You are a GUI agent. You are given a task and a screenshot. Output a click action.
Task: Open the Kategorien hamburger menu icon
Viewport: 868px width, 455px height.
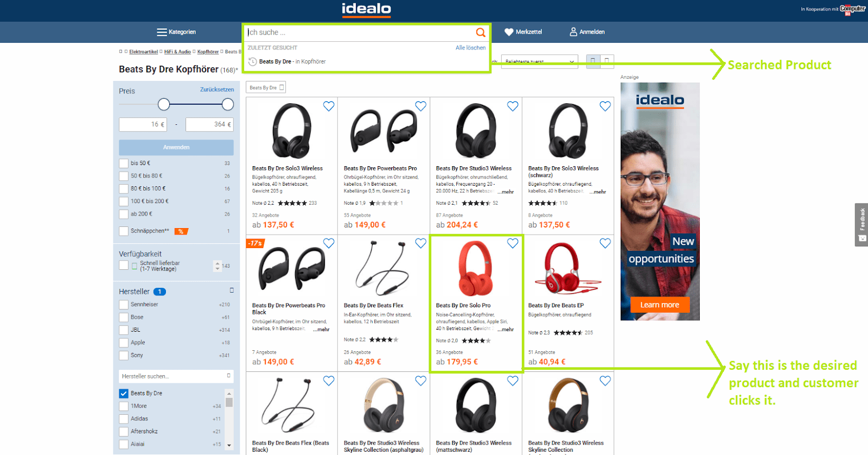click(x=162, y=32)
